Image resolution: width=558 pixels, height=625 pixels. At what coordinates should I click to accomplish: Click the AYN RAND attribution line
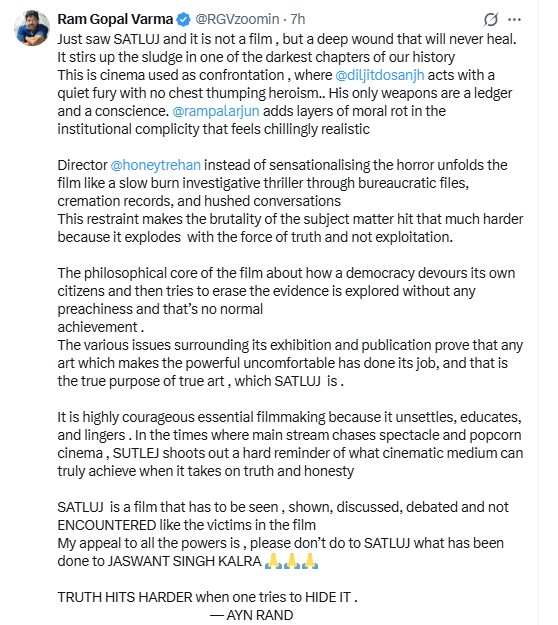coord(251,615)
